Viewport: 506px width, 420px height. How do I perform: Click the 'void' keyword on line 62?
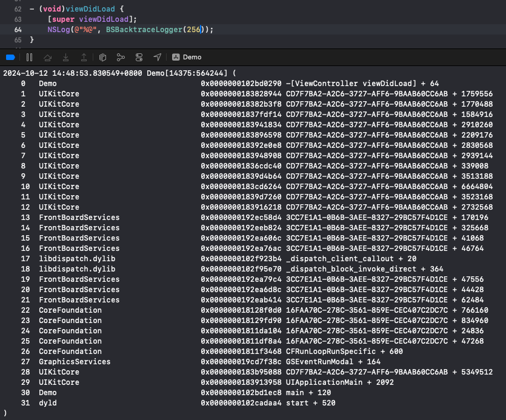pos(52,9)
